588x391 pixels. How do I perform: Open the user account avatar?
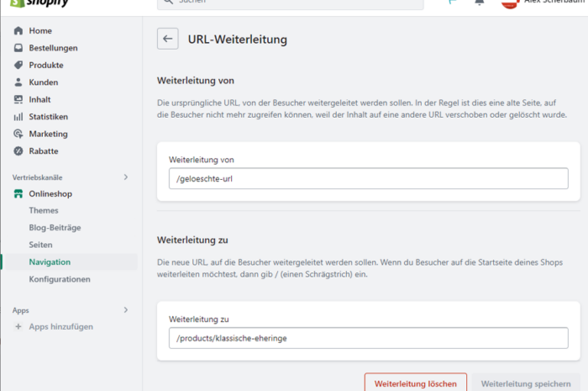pos(510,3)
